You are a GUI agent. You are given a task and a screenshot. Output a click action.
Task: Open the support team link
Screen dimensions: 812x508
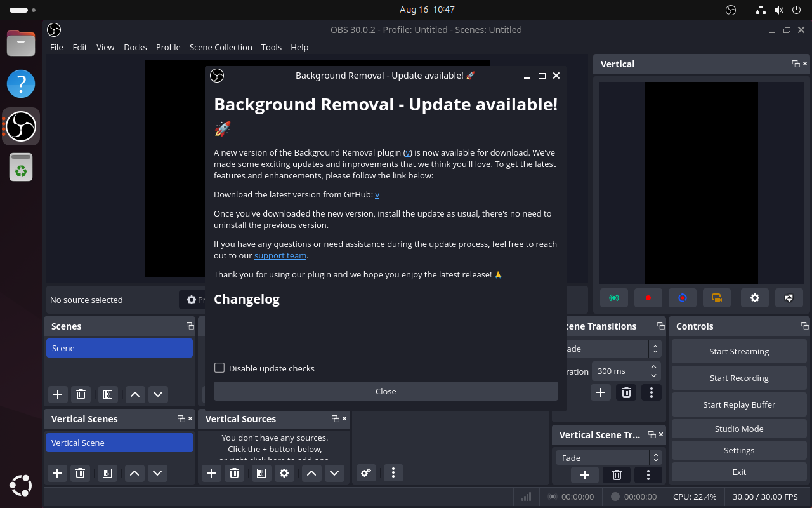[280, 255]
